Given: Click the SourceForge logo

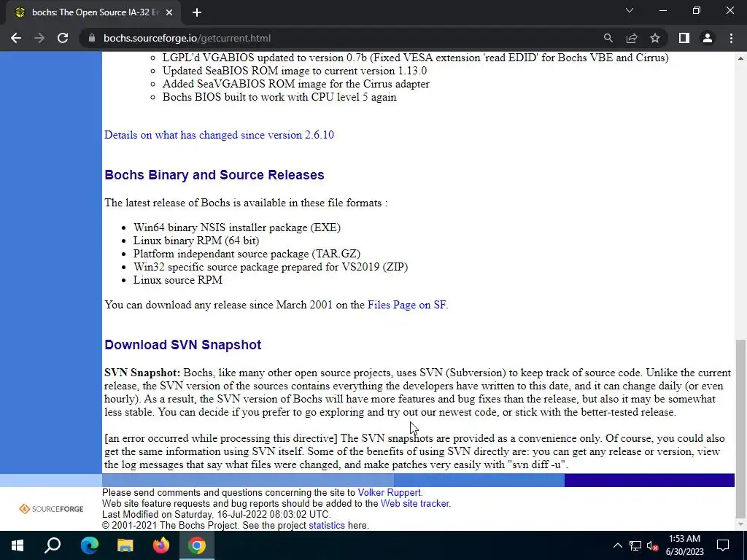Looking at the screenshot, I should (51, 508).
